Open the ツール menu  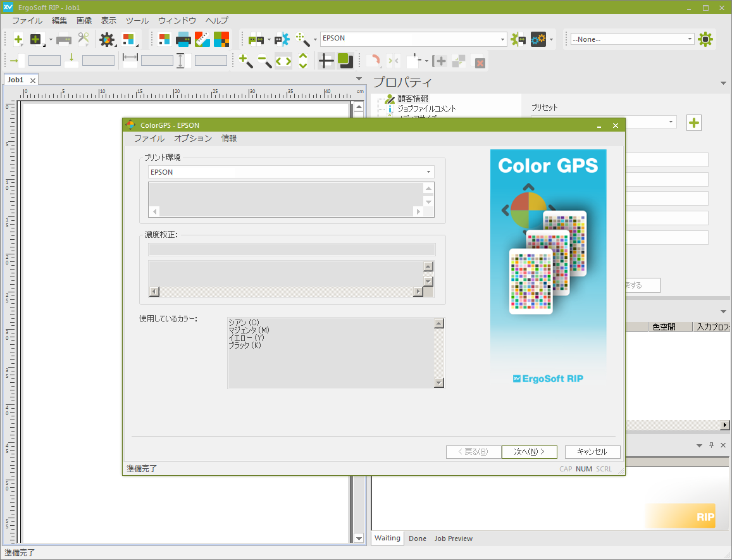(137, 20)
